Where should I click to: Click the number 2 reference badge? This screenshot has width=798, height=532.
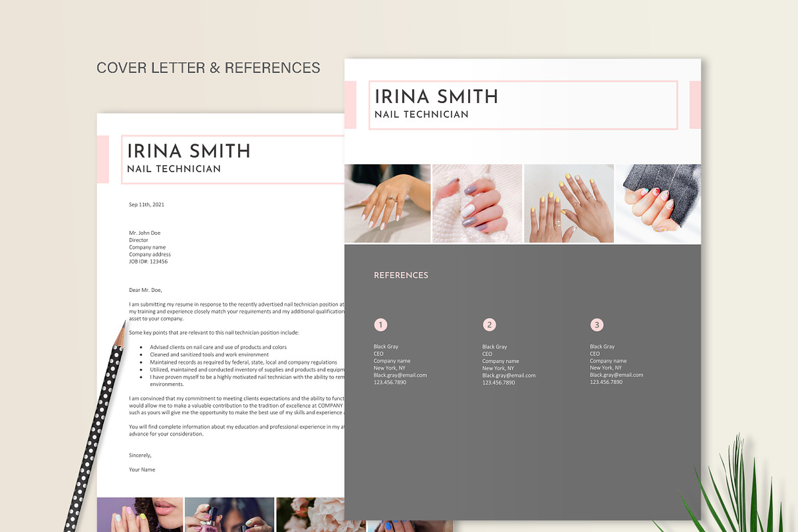tap(489, 325)
